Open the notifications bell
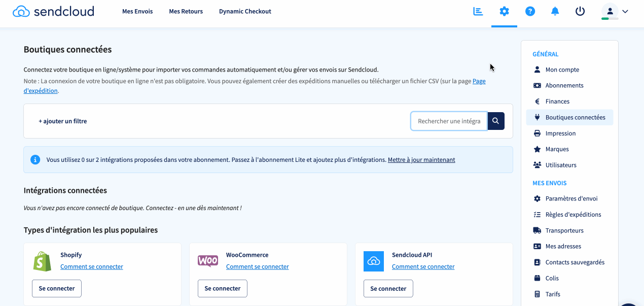This screenshot has height=306, width=644. point(555,11)
